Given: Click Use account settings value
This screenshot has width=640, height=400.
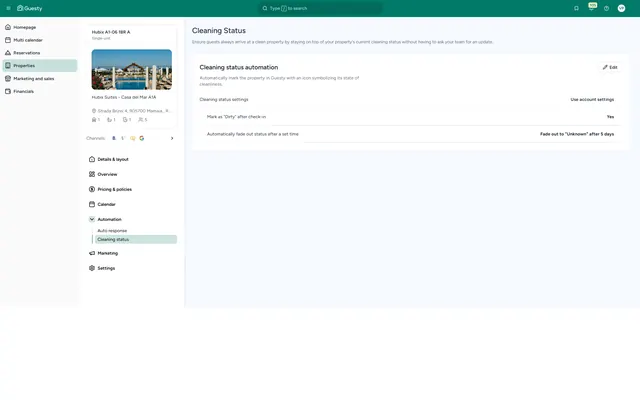Looking at the screenshot, I should click(x=592, y=100).
